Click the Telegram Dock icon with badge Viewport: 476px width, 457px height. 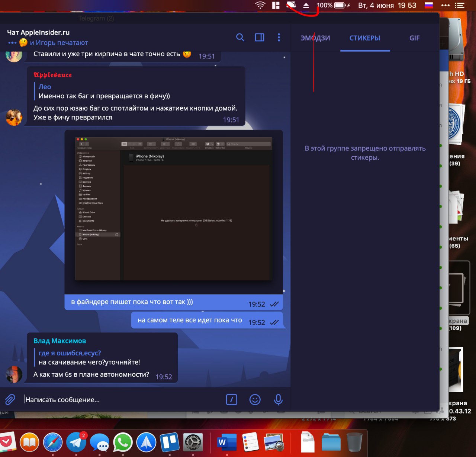pyautogui.click(x=76, y=442)
